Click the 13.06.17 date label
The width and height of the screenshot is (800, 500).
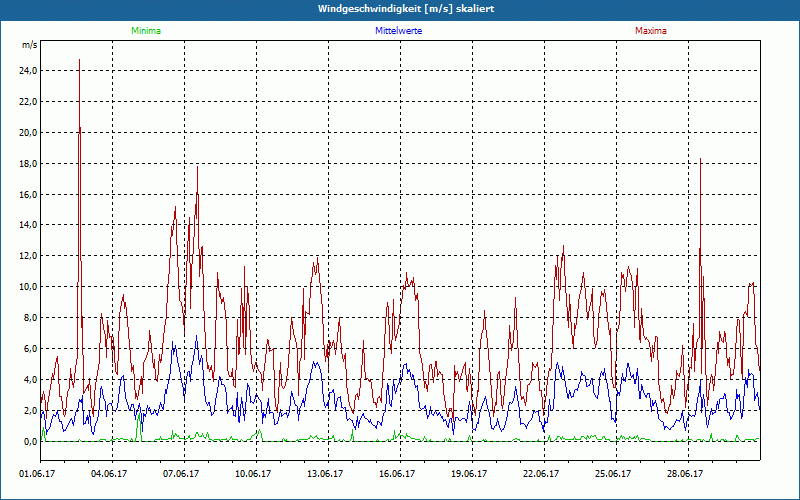[x=325, y=474]
